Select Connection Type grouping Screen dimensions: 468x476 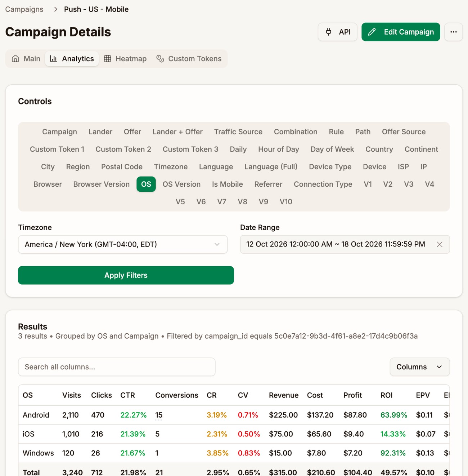coord(323,184)
